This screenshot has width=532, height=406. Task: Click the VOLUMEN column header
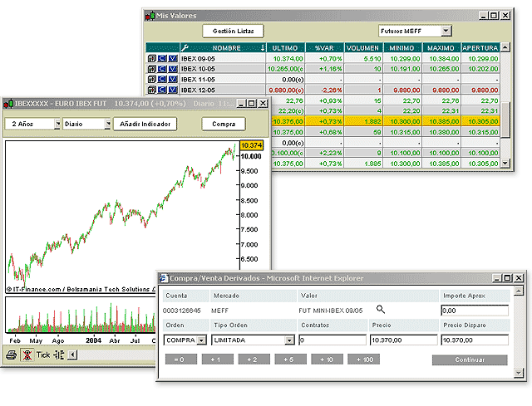[x=362, y=48]
